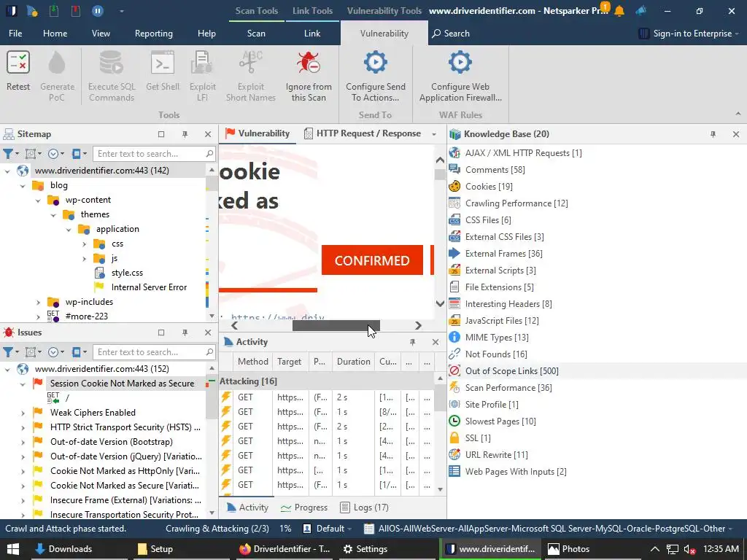Open Interesting Headers [8] item
The height and width of the screenshot is (560, 747).
pyautogui.click(x=508, y=304)
